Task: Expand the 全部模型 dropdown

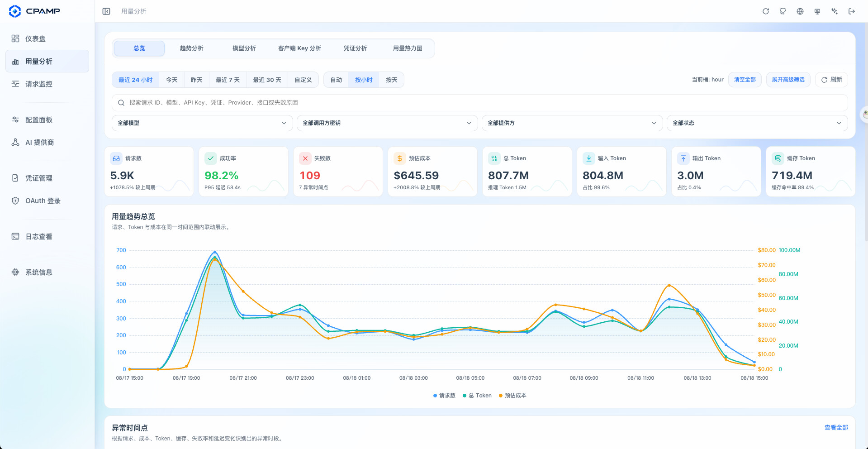Action: tap(202, 123)
